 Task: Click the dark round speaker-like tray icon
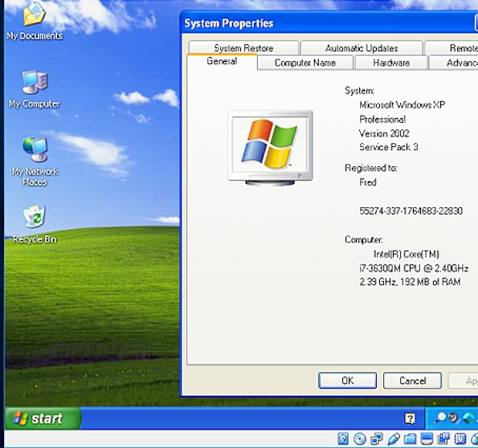click(x=454, y=417)
